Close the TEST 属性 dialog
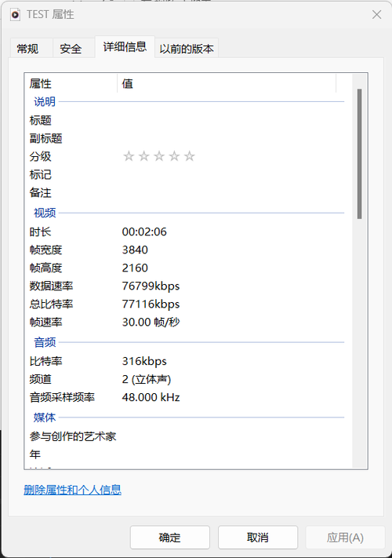Screen dimensions: 392x558 (x=377, y=15)
